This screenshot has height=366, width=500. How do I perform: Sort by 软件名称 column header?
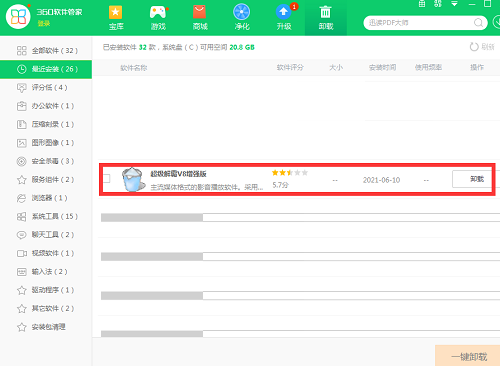[134, 68]
